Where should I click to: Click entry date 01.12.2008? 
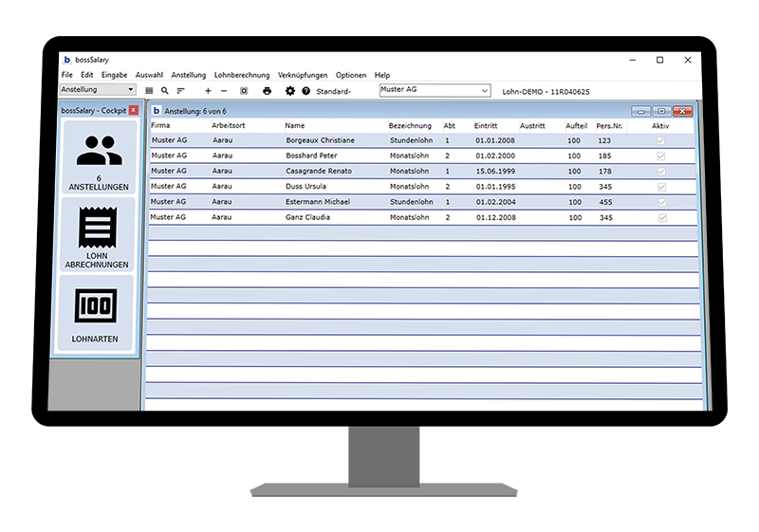click(496, 218)
